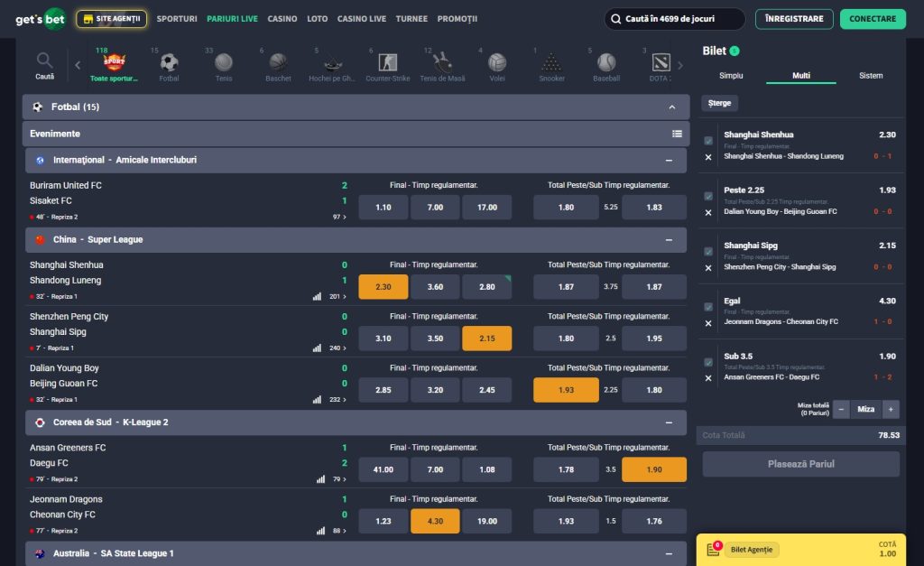Open 201 more markets for Shanghai Shenhua

(x=337, y=297)
